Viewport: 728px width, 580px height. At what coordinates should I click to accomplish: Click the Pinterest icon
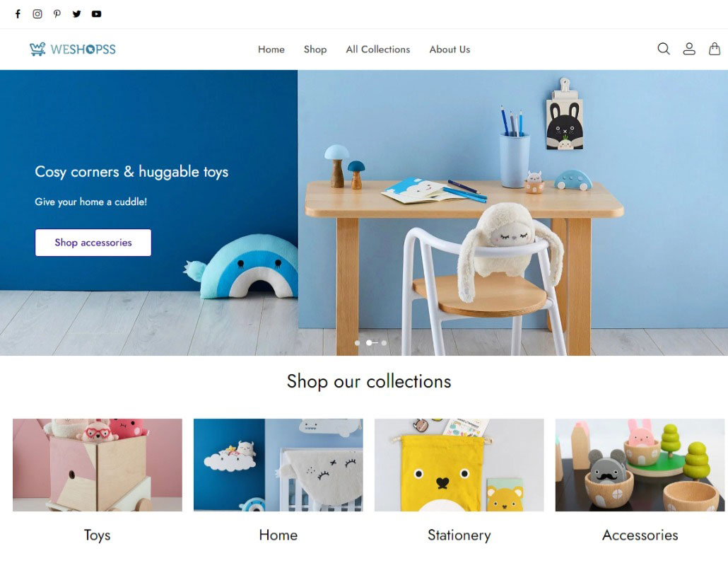[x=57, y=14]
